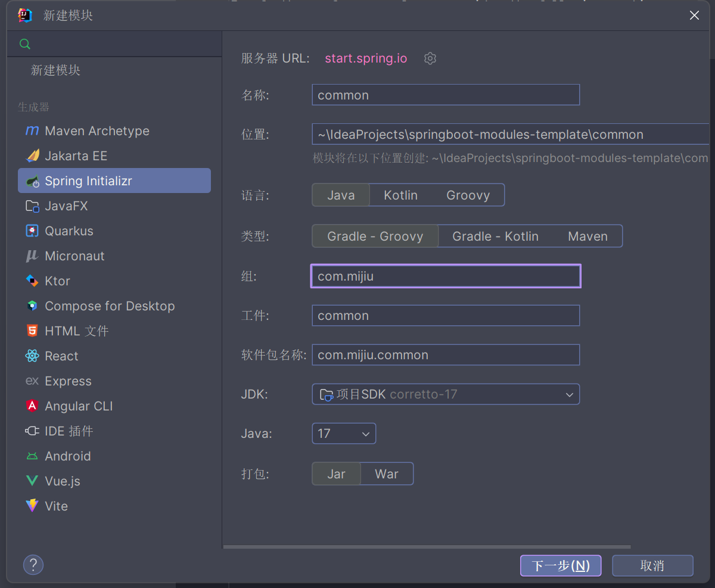This screenshot has height=588, width=715.
Task: Open server URL settings gear
Action: click(430, 58)
